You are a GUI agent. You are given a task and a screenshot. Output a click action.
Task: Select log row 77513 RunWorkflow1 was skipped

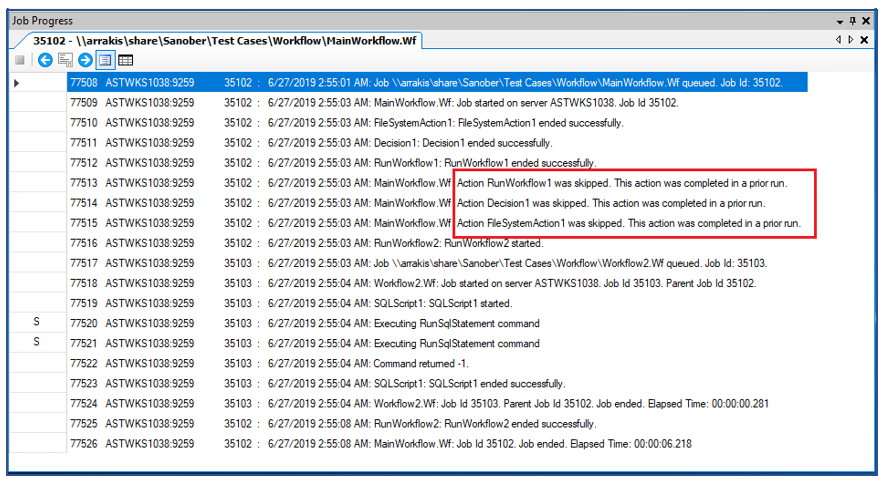point(400,183)
